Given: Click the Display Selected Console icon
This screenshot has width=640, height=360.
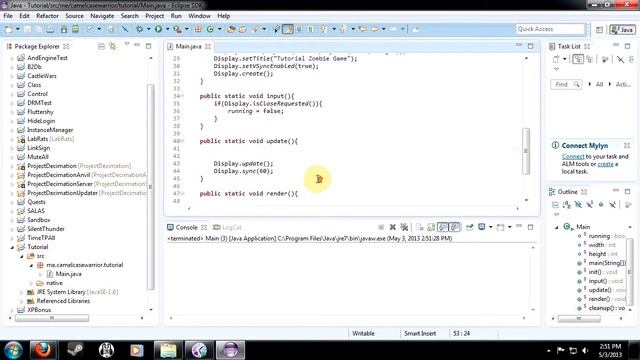Looking at the screenshot, I should [482, 227].
